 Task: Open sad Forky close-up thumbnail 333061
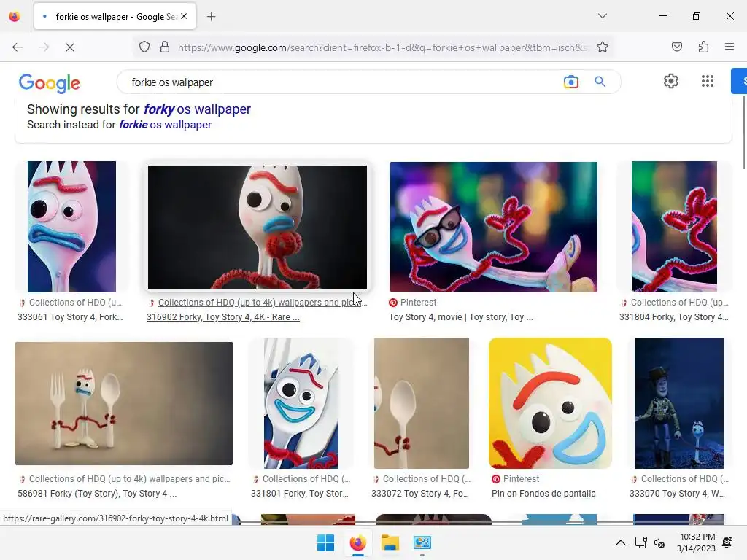[71, 227]
